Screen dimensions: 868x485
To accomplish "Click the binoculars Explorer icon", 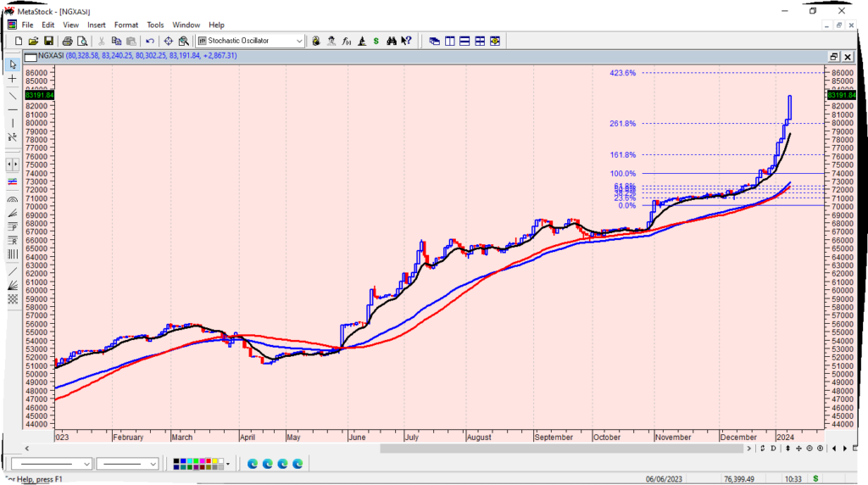I will [392, 41].
